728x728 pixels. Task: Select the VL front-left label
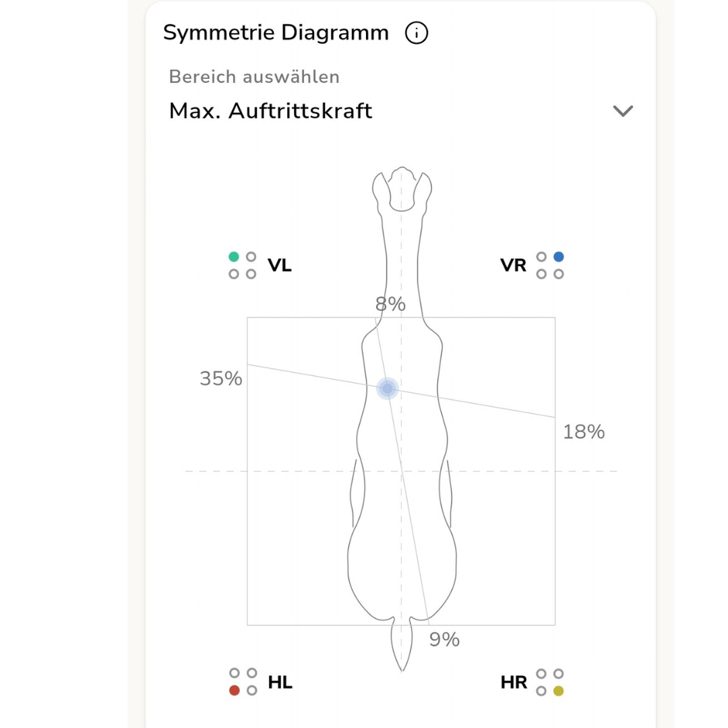pos(280,265)
